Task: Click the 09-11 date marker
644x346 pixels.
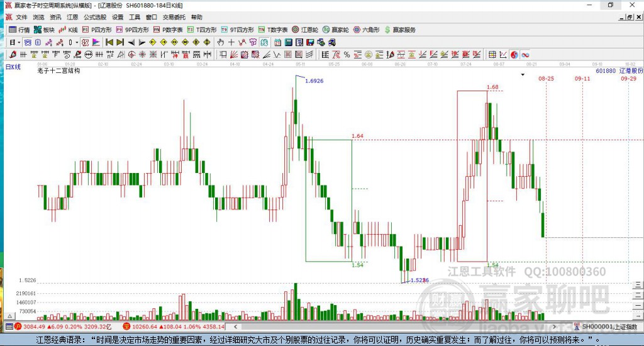Action: [582, 79]
